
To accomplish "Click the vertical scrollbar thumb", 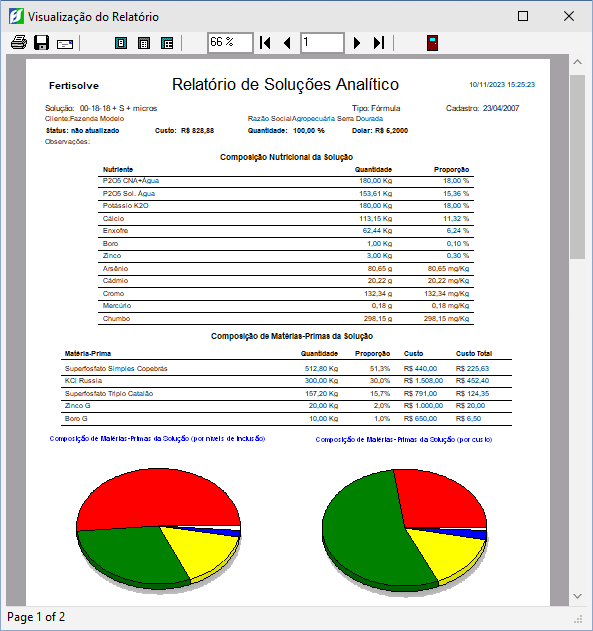I will coord(577,167).
